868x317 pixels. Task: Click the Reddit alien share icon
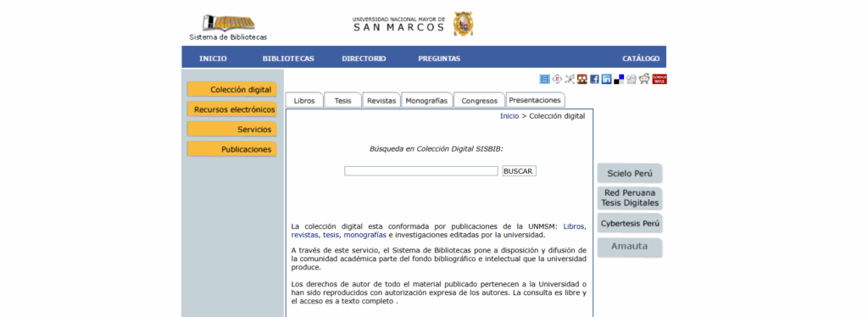(x=644, y=79)
